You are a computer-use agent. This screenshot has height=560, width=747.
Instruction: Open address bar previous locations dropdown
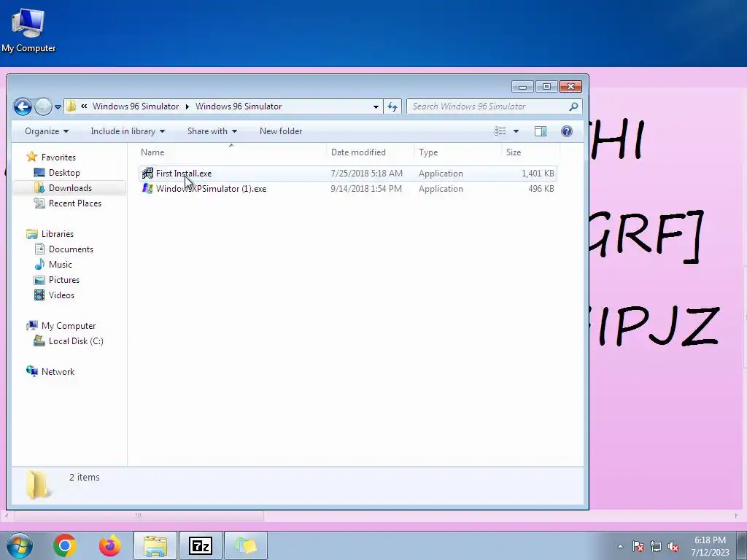pyautogui.click(x=376, y=106)
